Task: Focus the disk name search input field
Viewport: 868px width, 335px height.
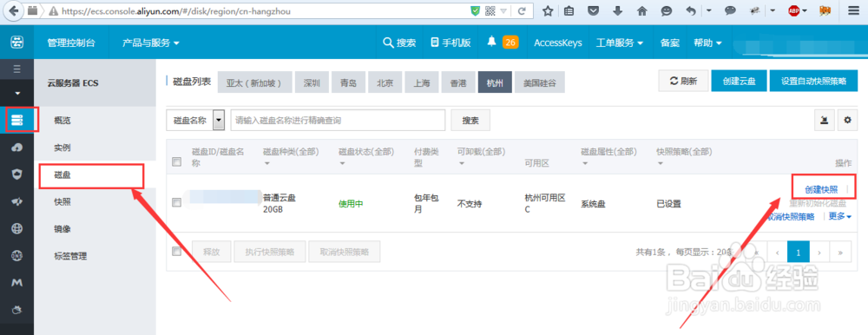Action: (338, 120)
